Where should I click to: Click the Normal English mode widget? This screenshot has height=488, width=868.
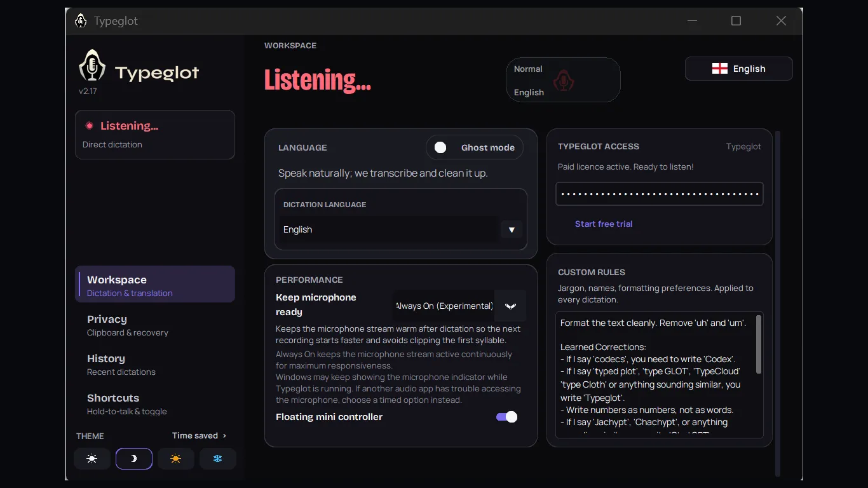(563, 80)
